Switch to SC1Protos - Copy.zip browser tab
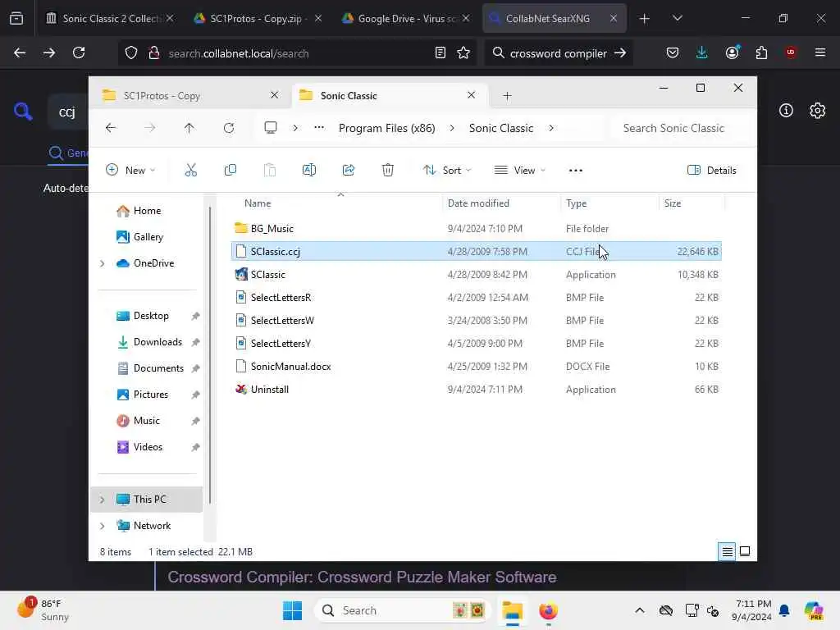Screen dimensions: 840x630 tap(258, 18)
